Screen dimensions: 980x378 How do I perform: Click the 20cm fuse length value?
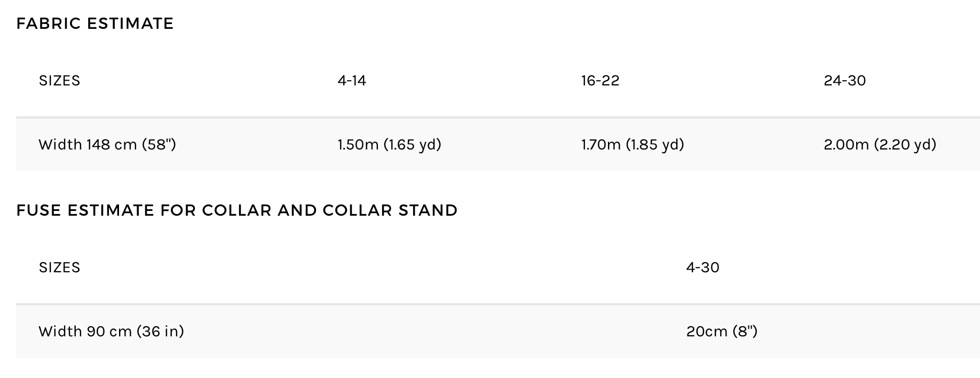(x=707, y=332)
